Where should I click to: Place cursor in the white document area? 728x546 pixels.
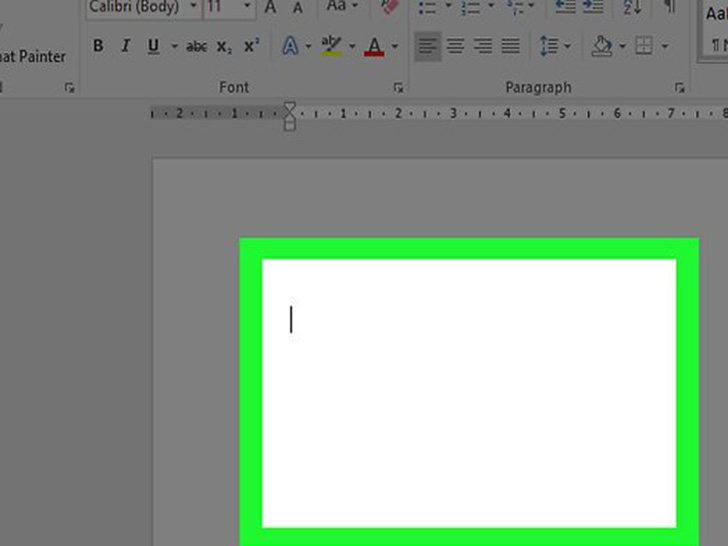[x=469, y=393]
